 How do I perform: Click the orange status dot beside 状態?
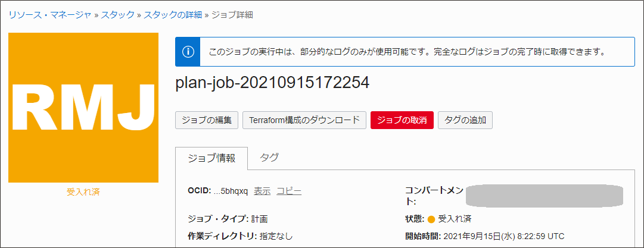(431, 219)
